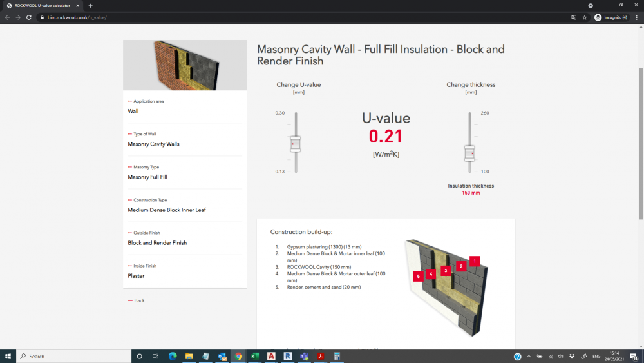Click the page vertical scrollbar

[641, 144]
